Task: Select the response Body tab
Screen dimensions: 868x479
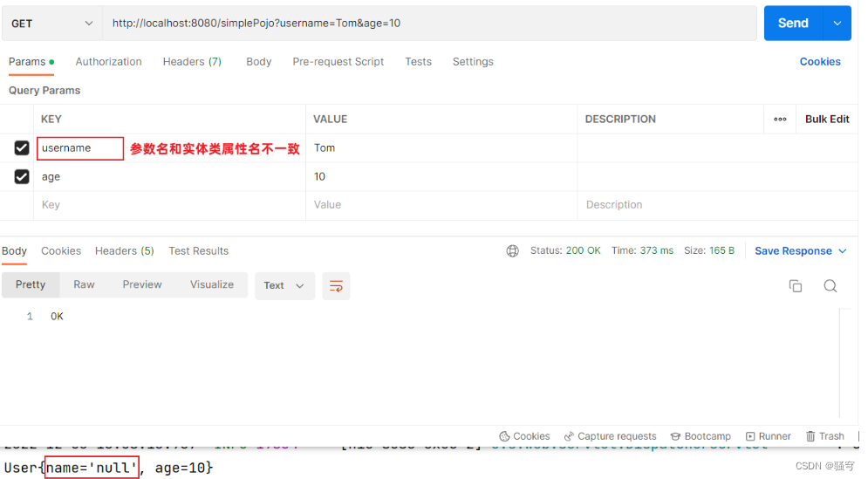Action: (x=14, y=251)
